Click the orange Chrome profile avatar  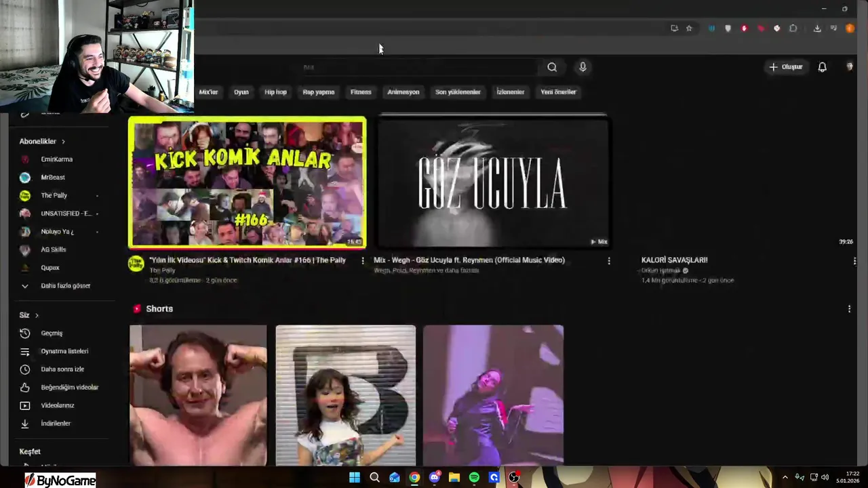(x=850, y=28)
